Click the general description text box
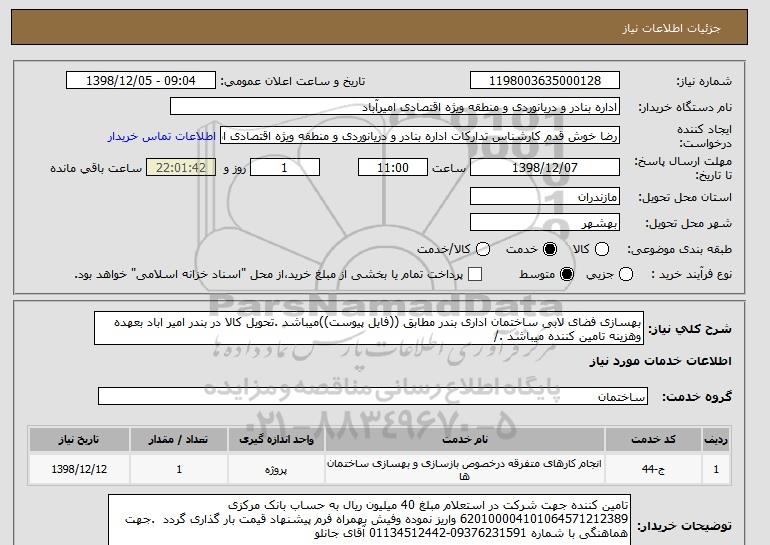Image resolution: width=770 pixels, height=545 pixels. tap(369, 328)
